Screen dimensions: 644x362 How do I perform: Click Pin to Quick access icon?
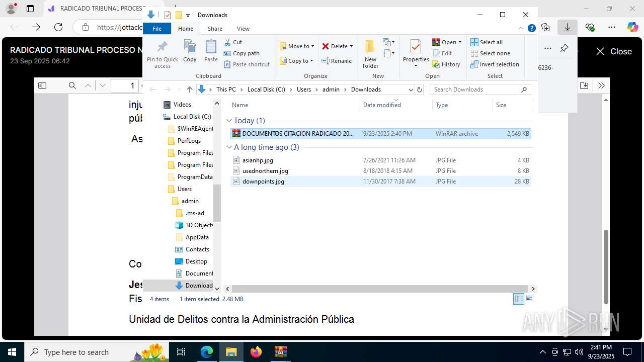point(162,54)
